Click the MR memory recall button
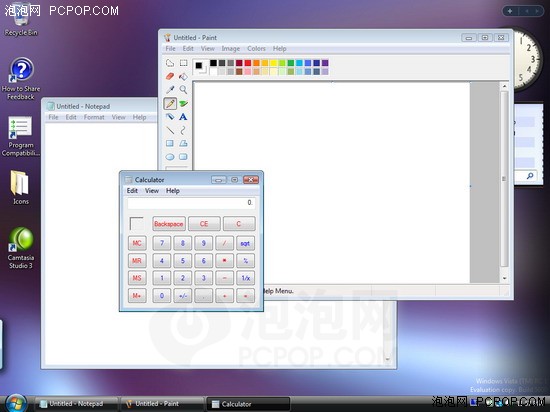Screen dimensions: 550x412 pos(137,261)
